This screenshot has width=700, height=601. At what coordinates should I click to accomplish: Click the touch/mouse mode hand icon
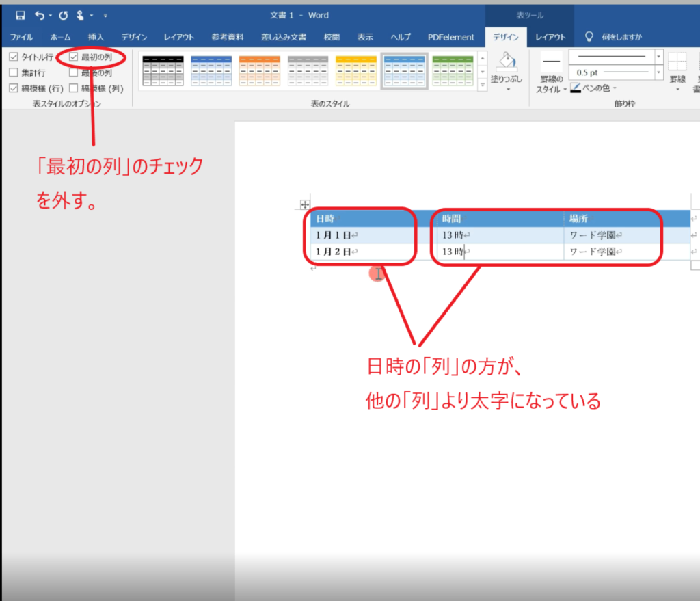pyautogui.click(x=81, y=15)
